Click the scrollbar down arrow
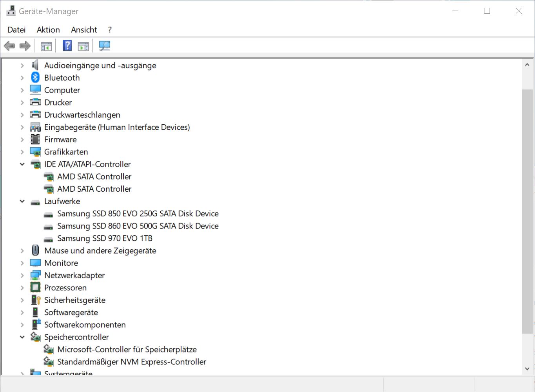Screen dimensions: 535x392 point(527,368)
